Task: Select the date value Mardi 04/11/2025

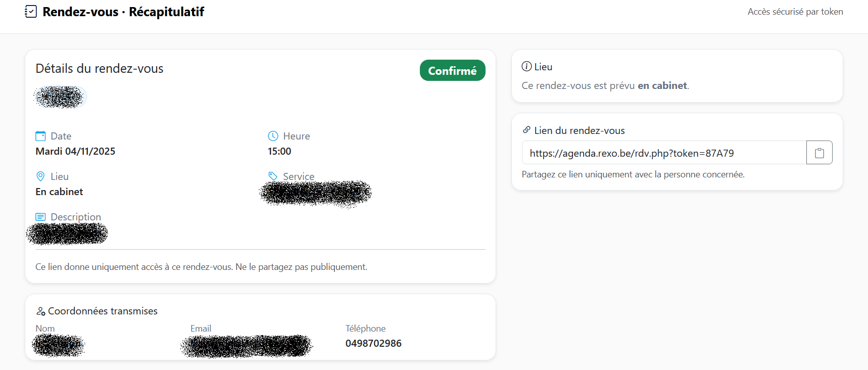Action: [75, 151]
